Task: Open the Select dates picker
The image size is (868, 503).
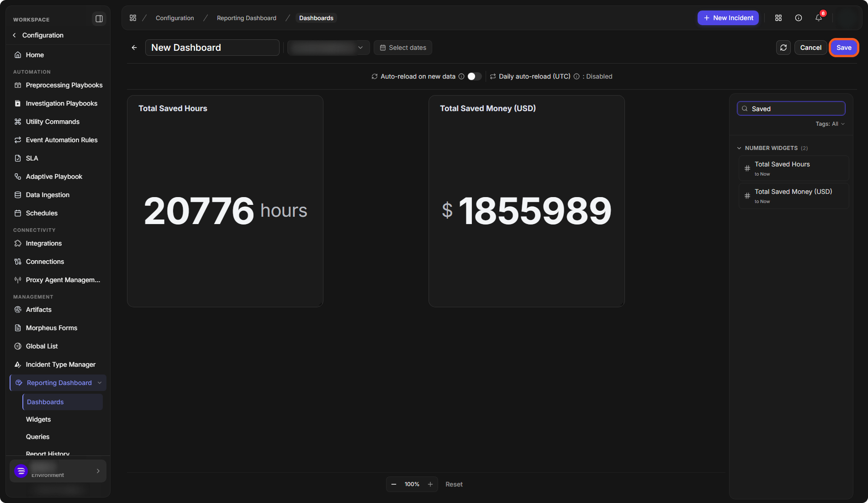Action: pos(403,48)
